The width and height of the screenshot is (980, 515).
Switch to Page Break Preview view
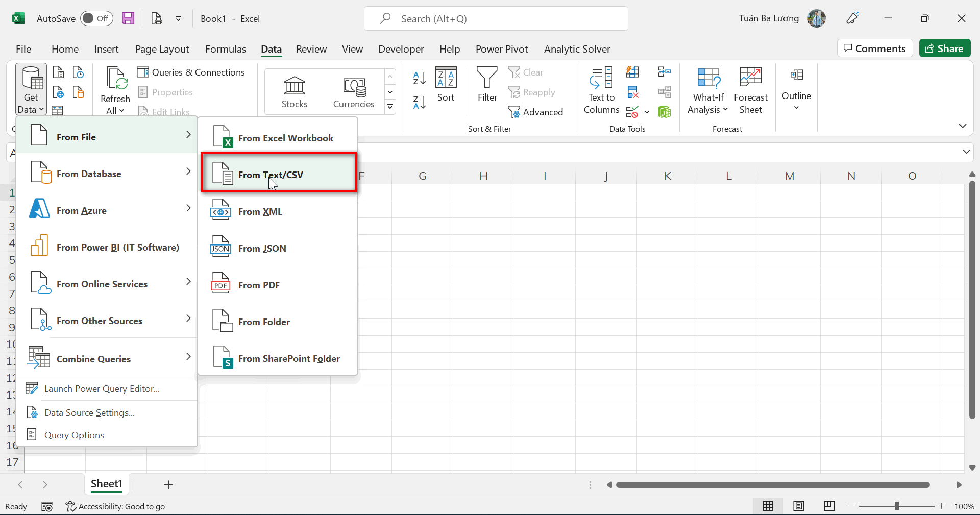pyautogui.click(x=829, y=506)
